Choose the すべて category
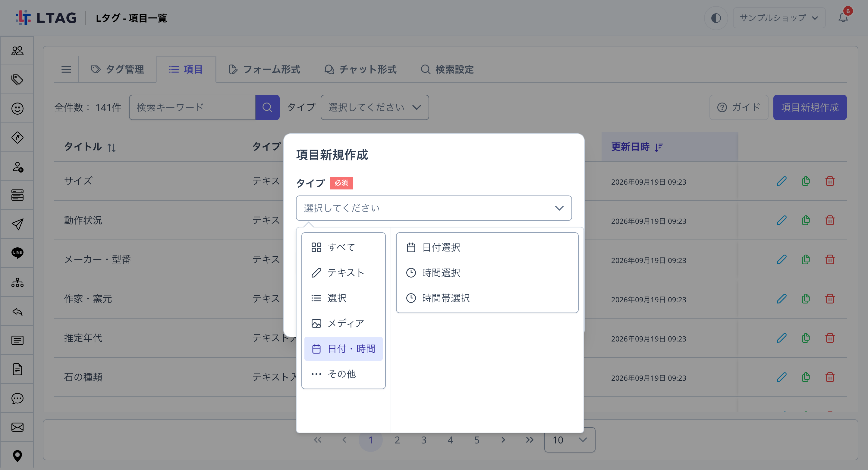 click(x=343, y=247)
